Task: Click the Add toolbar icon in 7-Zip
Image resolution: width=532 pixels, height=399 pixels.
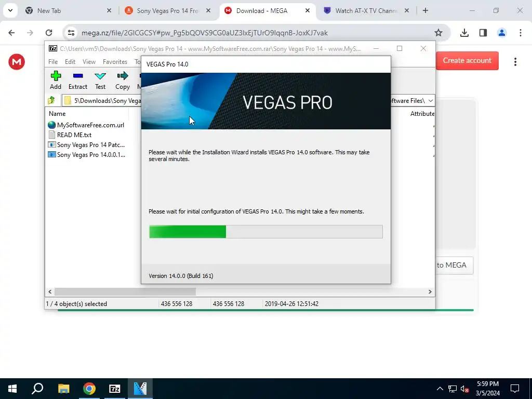Action: pos(56,81)
